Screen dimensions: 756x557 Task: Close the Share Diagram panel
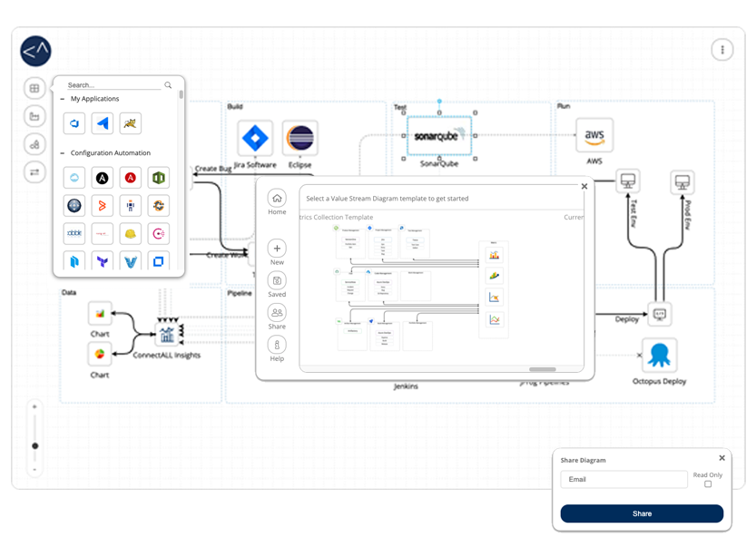(722, 458)
